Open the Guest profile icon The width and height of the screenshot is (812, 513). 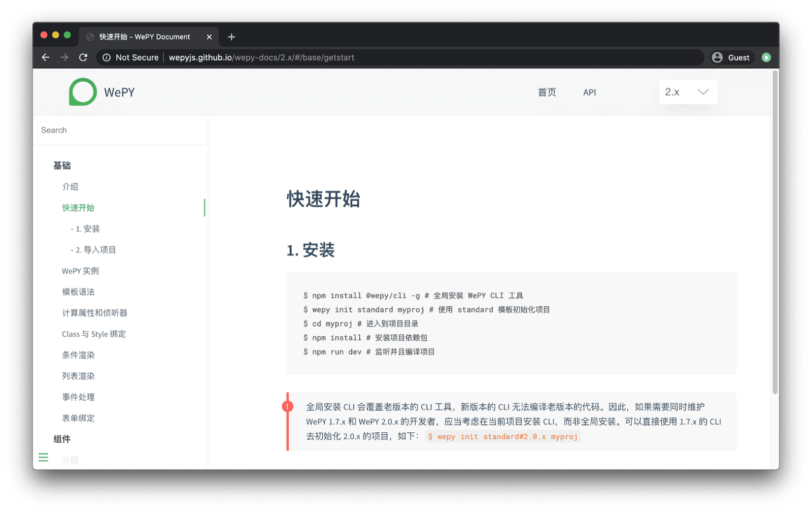(x=717, y=57)
